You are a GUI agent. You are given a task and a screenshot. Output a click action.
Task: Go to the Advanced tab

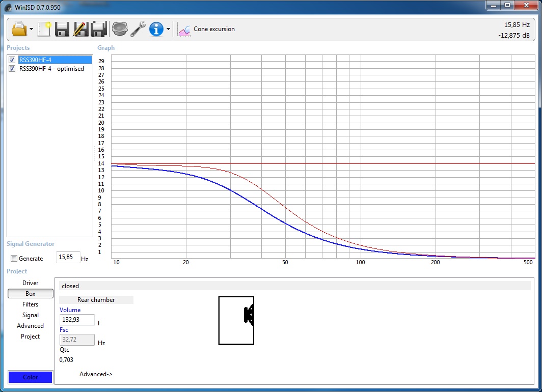tap(31, 326)
